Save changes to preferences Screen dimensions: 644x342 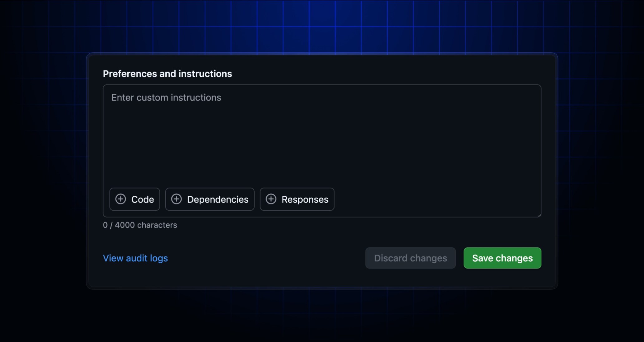tap(502, 258)
